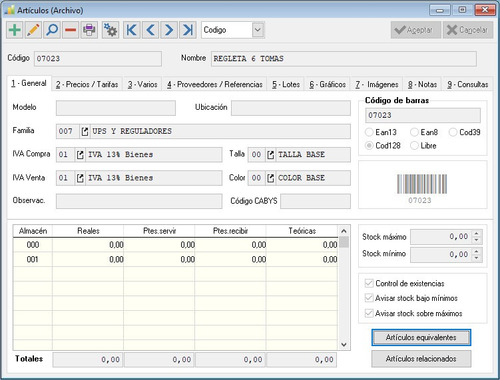This screenshot has width=500, height=380.
Task: Open Artículos equivalentes
Action: pyautogui.click(x=421, y=338)
